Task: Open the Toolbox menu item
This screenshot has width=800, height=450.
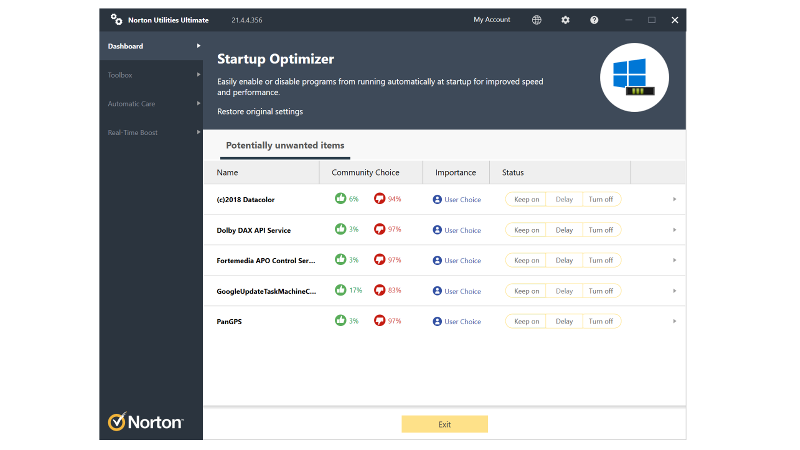Action: (x=151, y=75)
